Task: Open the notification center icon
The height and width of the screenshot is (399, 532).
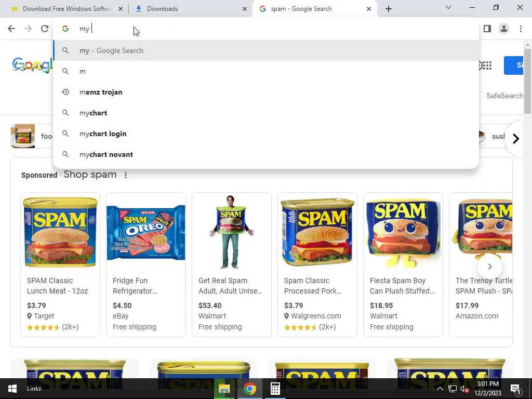Action: pyautogui.click(x=516, y=389)
